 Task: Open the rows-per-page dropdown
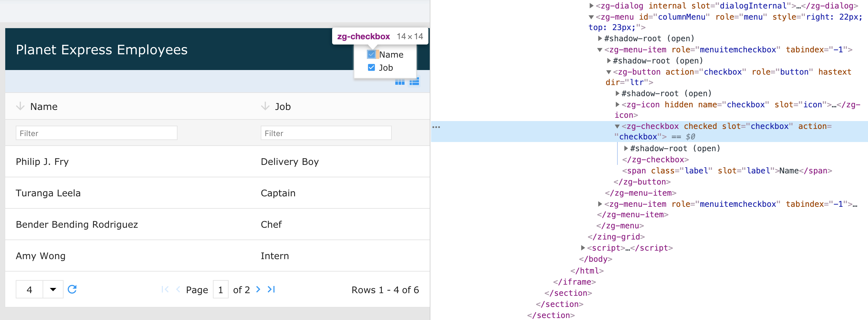[53, 289]
